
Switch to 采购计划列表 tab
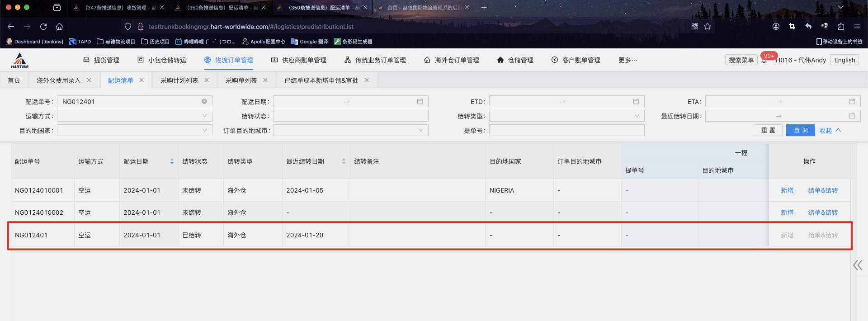pos(179,80)
